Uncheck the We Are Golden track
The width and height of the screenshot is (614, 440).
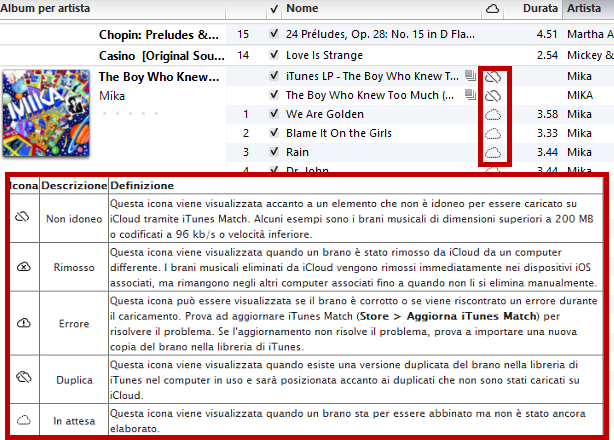[274, 114]
